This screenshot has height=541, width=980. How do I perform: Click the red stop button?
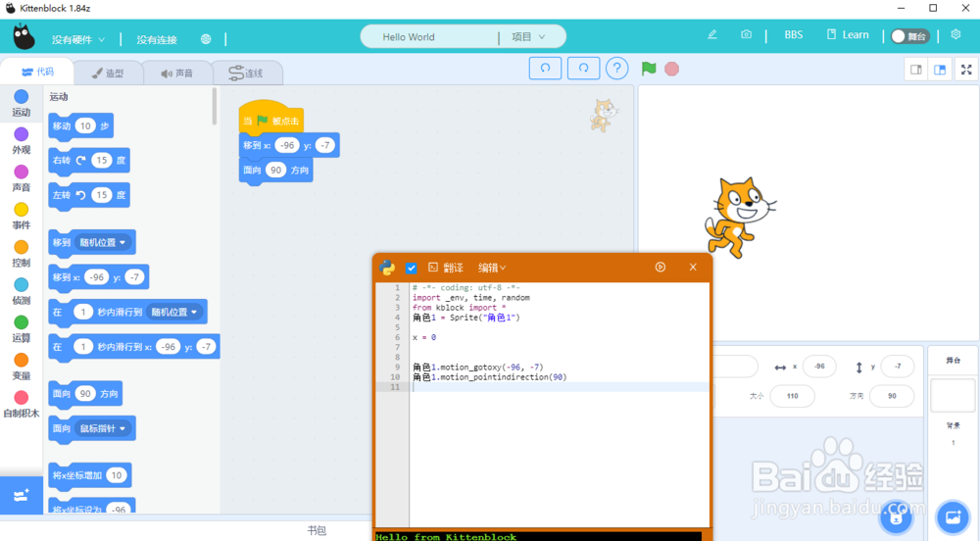pyautogui.click(x=672, y=69)
